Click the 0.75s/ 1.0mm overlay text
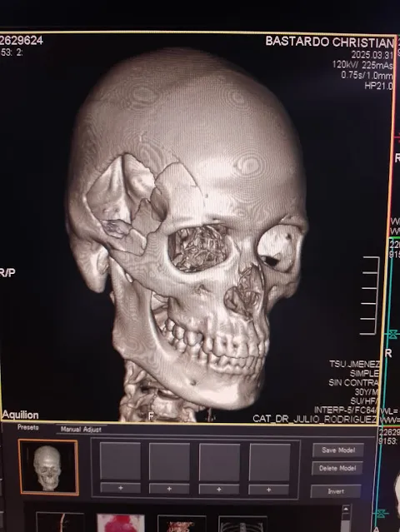 (x=367, y=75)
